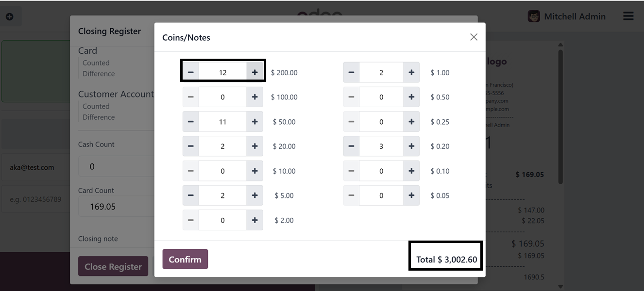Increase the $0.50 coin count
This screenshot has width=644, height=291.
[411, 97]
